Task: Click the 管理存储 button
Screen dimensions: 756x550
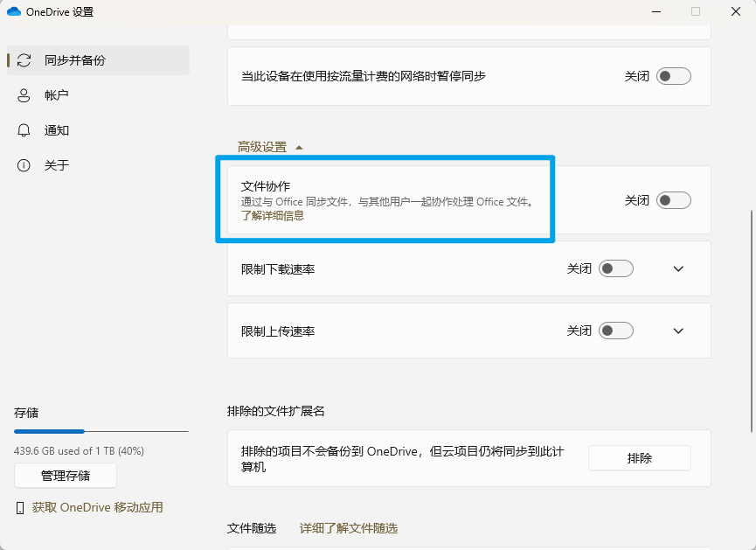Action: click(x=66, y=476)
